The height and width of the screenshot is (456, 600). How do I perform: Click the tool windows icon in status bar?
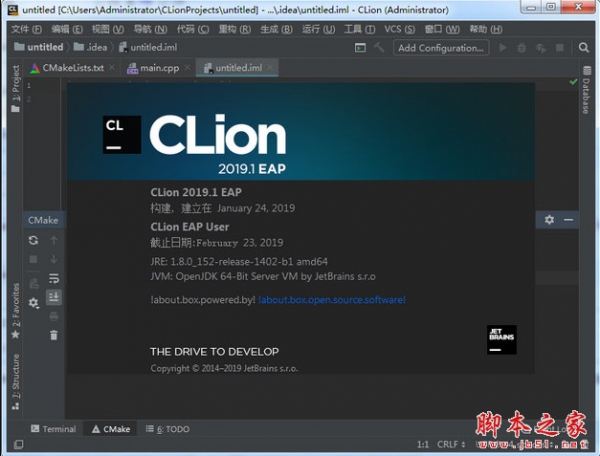[x=18, y=444]
